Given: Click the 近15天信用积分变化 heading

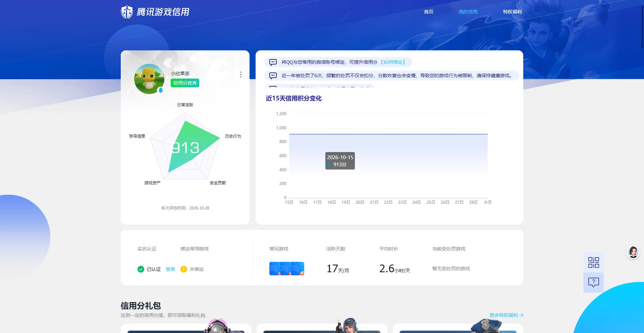Looking at the screenshot, I should point(294,98).
